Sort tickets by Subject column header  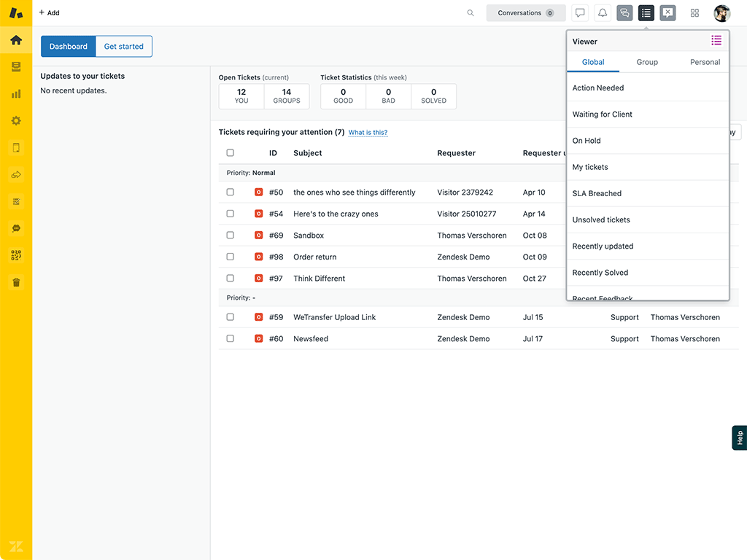click(x=308, y=153)
